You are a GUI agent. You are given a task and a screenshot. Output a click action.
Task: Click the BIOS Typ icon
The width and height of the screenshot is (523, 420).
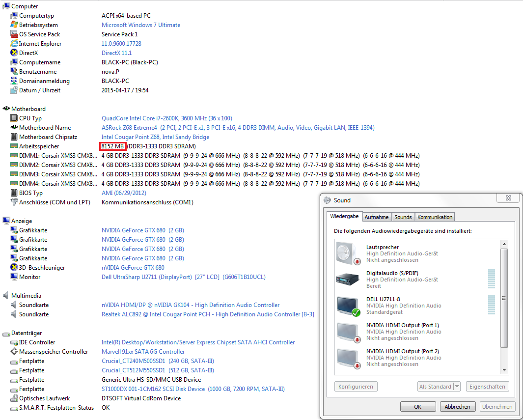(x=14, y=193)
